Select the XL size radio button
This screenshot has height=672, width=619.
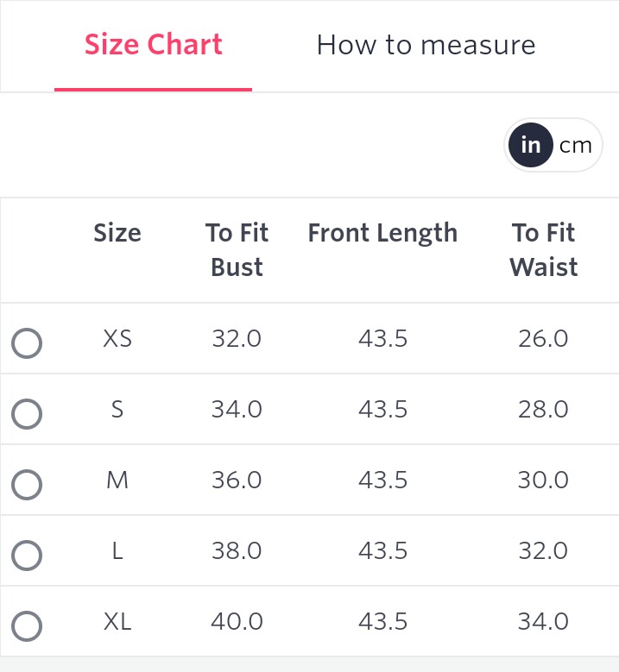tap(27, 626)
